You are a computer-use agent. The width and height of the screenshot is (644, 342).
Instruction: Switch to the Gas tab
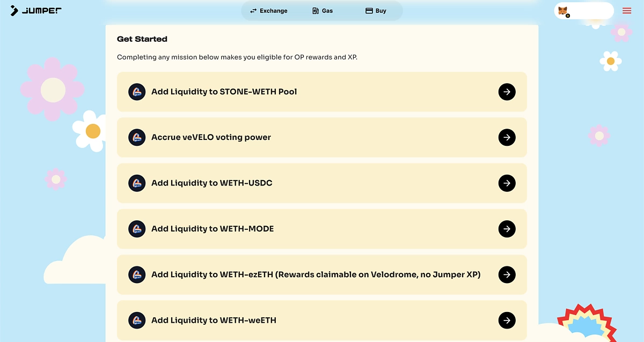tap(323, 11)
